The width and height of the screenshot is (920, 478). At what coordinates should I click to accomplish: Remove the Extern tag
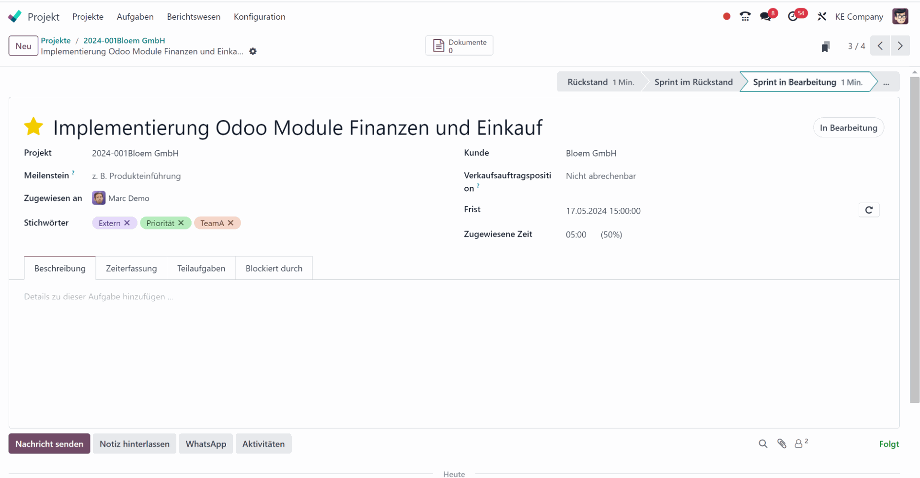click(x=127, y=223)
